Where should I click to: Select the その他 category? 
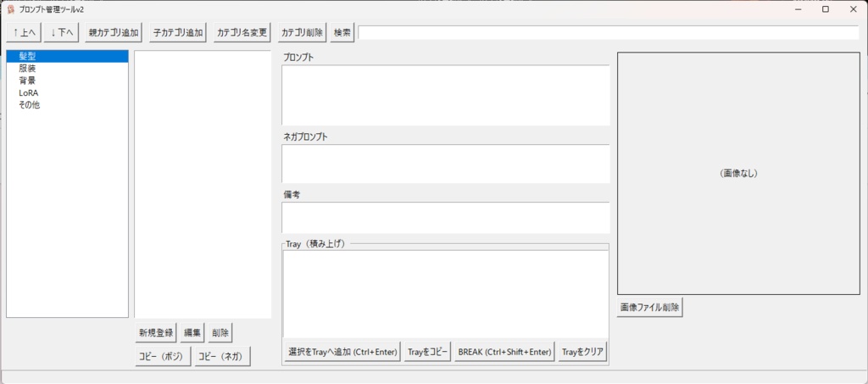click(67, 105)
